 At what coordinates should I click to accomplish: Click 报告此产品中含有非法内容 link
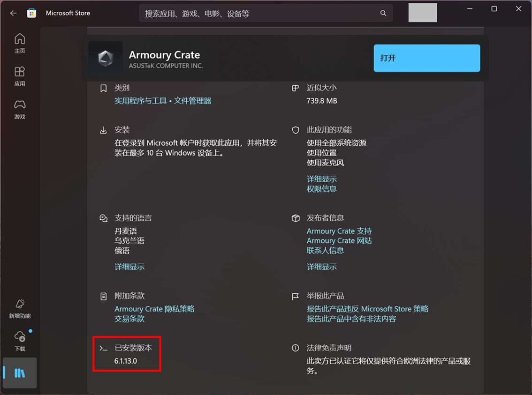click(351, 319)
